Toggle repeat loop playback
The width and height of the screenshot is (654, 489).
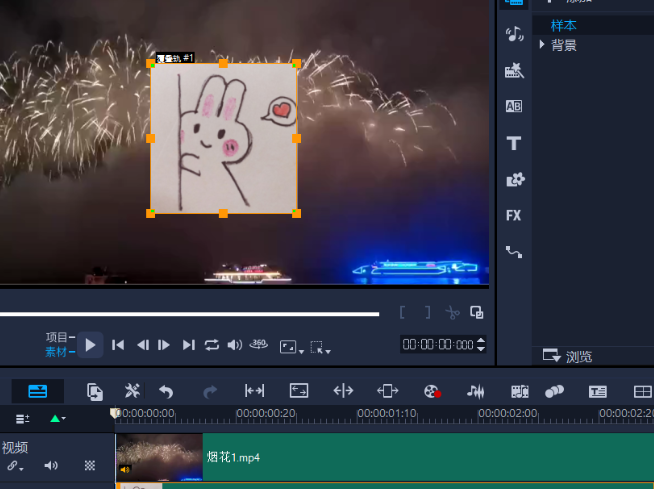pos(212,345)
